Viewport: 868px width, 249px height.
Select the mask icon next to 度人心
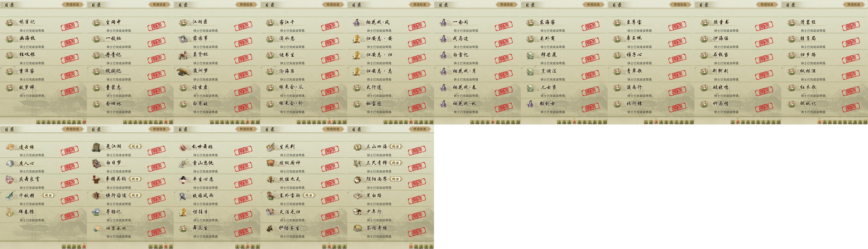pyautogui.click(x=10, y=163)
